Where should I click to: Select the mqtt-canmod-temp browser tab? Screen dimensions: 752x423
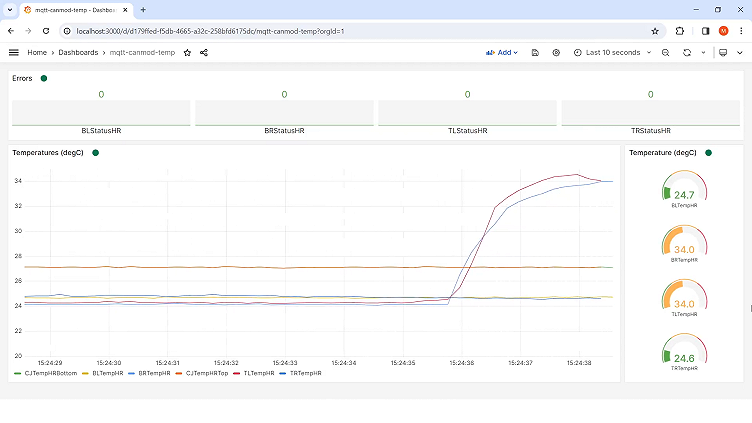74,10
